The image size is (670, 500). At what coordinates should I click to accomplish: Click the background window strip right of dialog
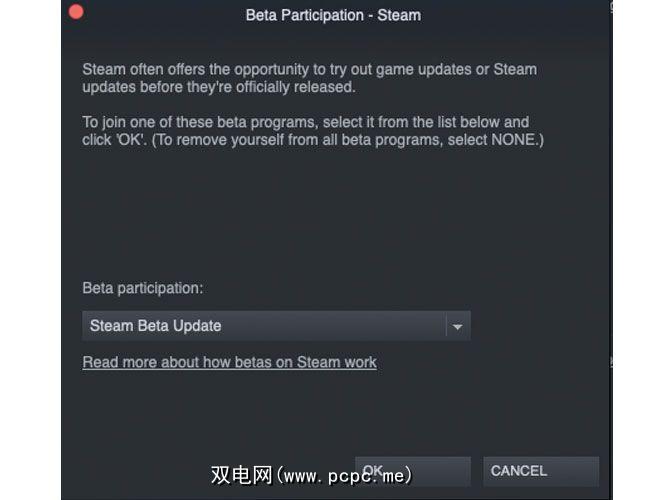640,250
